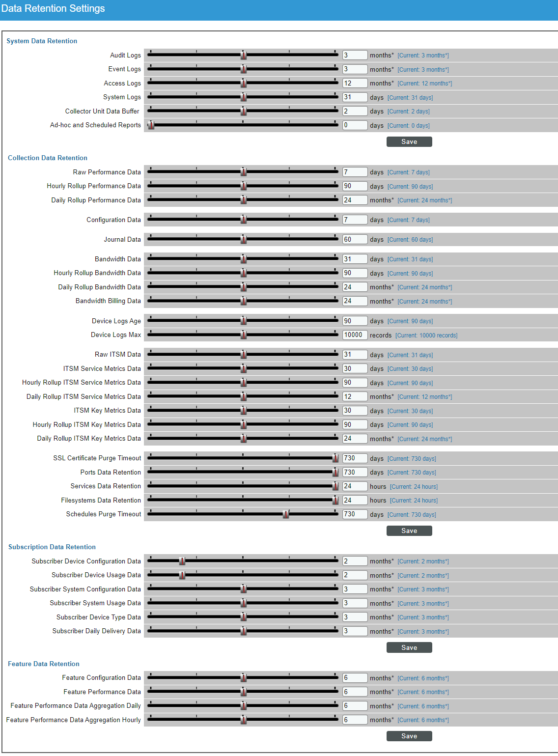Viewport: 558px width, 756px height.
Task: Click the Audit Logs slider handle
Action: (244, 55)
